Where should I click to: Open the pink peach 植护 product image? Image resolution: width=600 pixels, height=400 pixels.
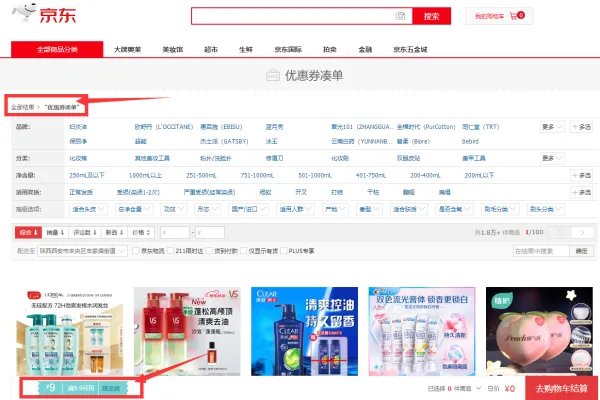coord(540,331)
